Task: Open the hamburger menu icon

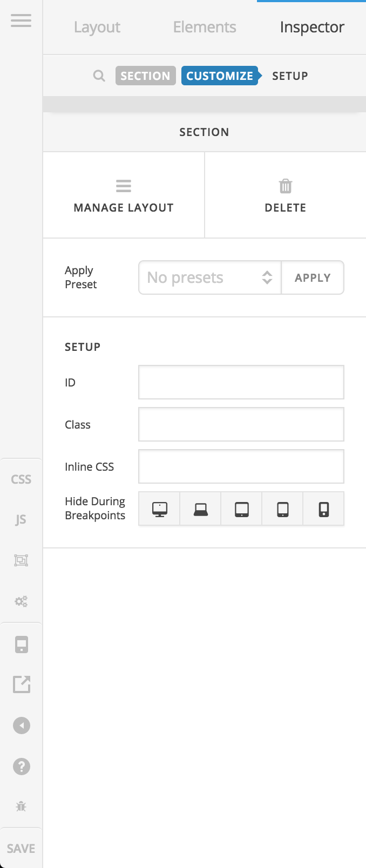Action: coord(21,21)
